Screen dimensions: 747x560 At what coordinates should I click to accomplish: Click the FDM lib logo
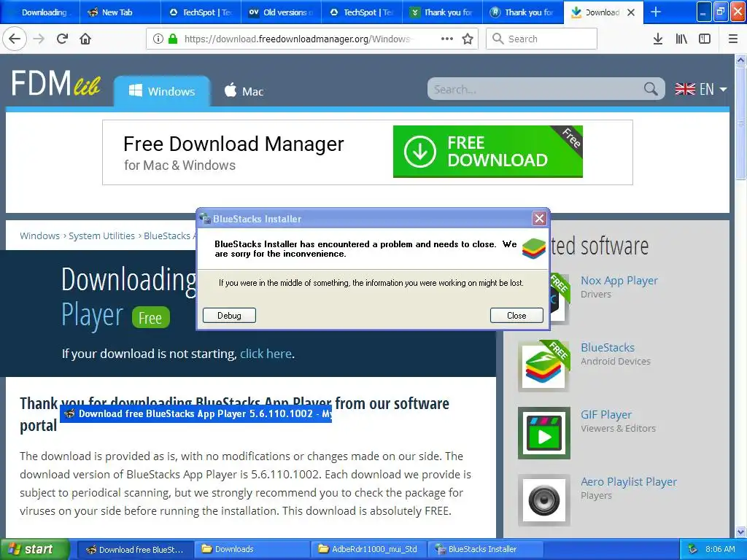click(x=56, y=83)
